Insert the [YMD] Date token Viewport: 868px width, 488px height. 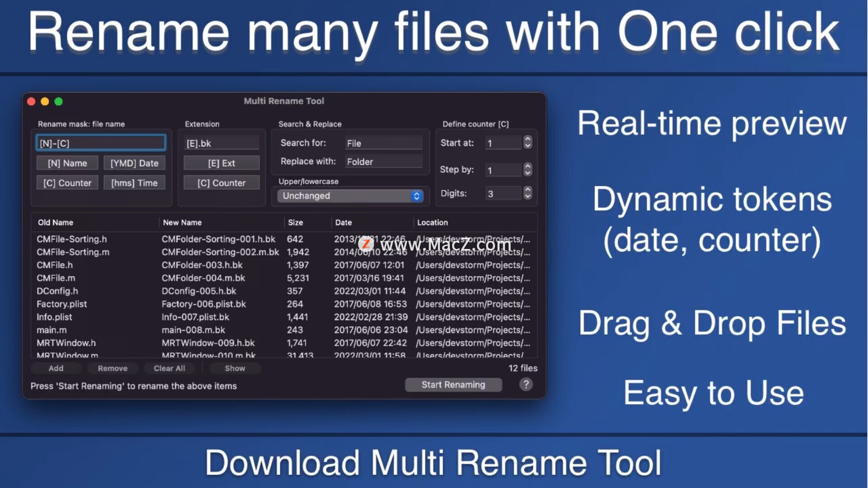135,163
